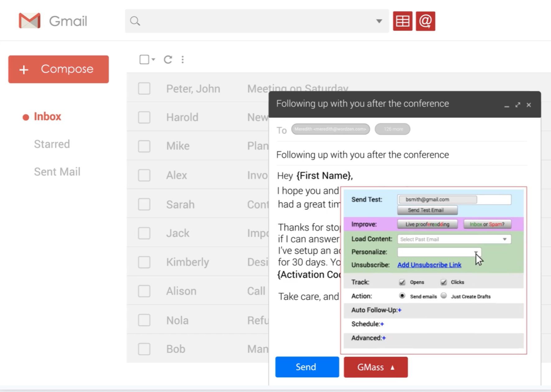551x392 pixels.
Task: Open the search options dropdown arrow
Action: [x=379, y=21]
